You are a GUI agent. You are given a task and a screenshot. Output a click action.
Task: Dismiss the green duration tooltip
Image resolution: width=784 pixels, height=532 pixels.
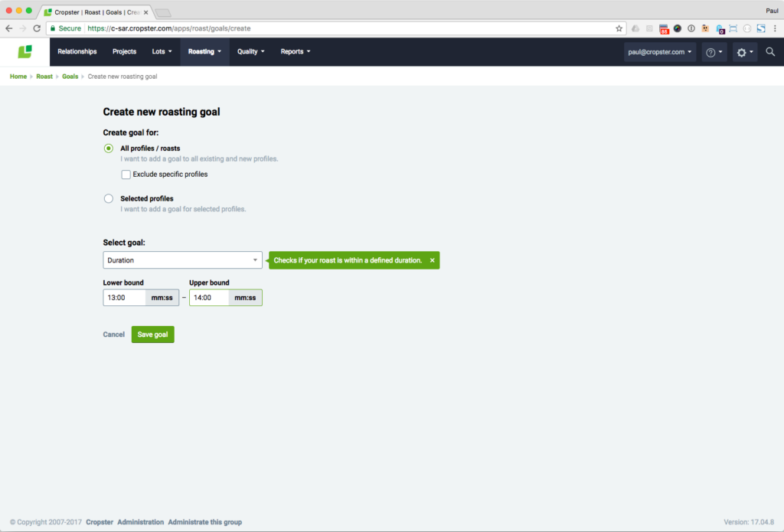432,260
